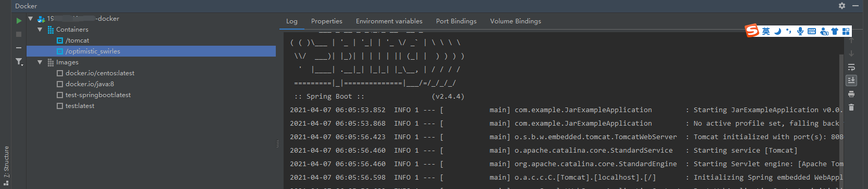The width and height of the screenshot is (868, 189).
Task: Open the Sogou toolbox grid icon
Action: 846,31
